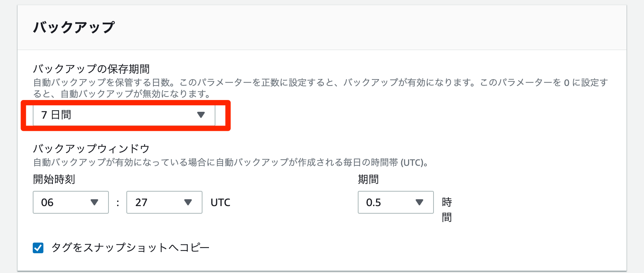Click the UTC text beside the minute dropdown
The width and height of the screenshot is (644, 273).
(220, 202)
